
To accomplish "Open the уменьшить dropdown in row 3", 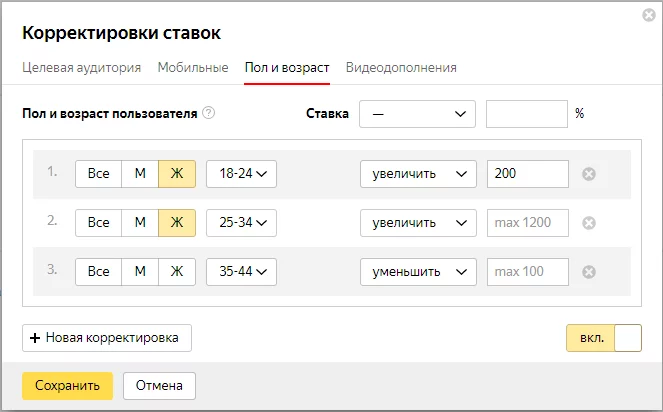I will 418,272.
